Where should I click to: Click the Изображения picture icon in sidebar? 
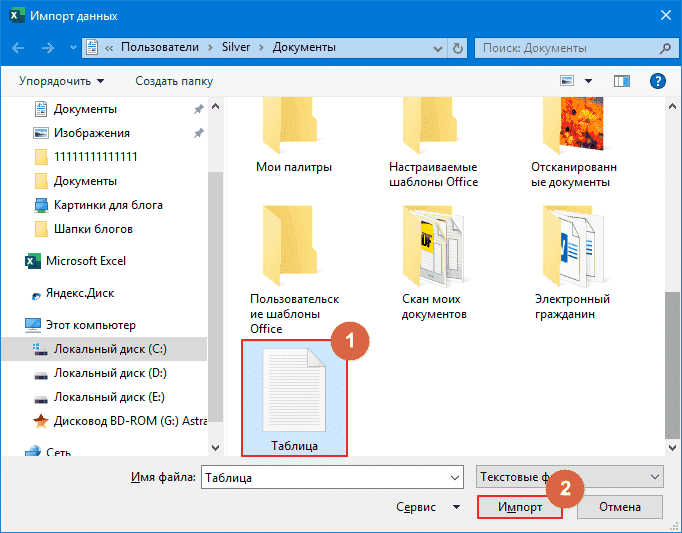[x=41, y=133]
